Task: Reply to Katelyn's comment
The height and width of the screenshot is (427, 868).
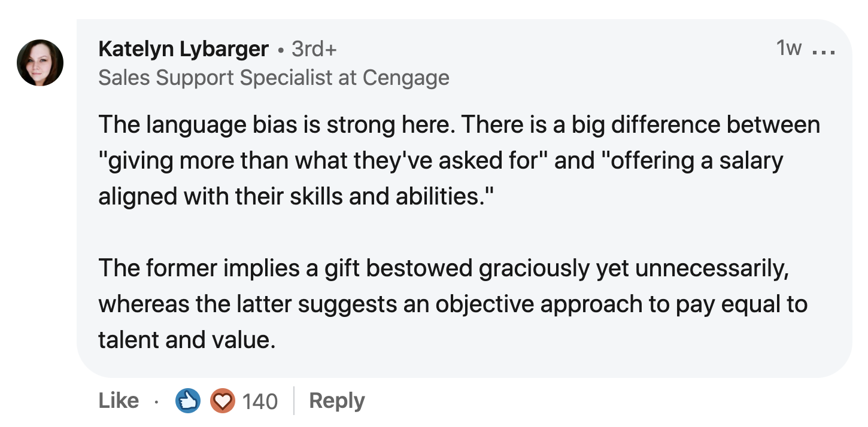Action: pyautogui.click(x=336, y=401)
